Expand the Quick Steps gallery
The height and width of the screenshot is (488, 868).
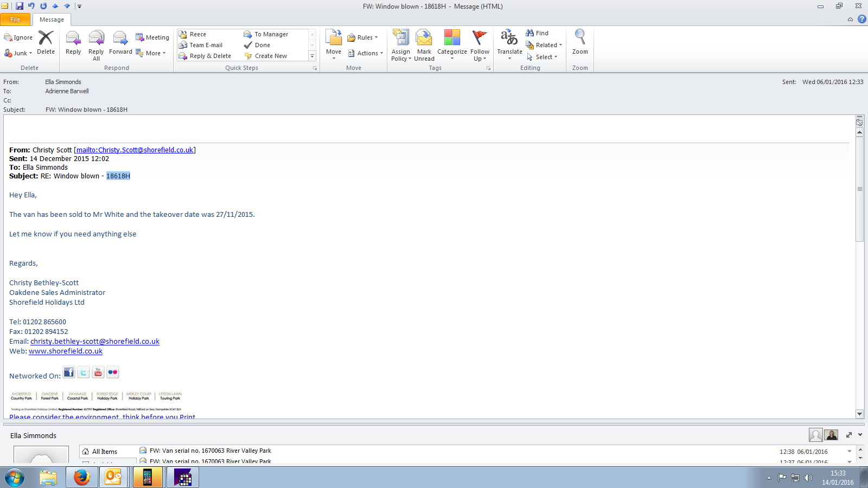pos(312,56)
